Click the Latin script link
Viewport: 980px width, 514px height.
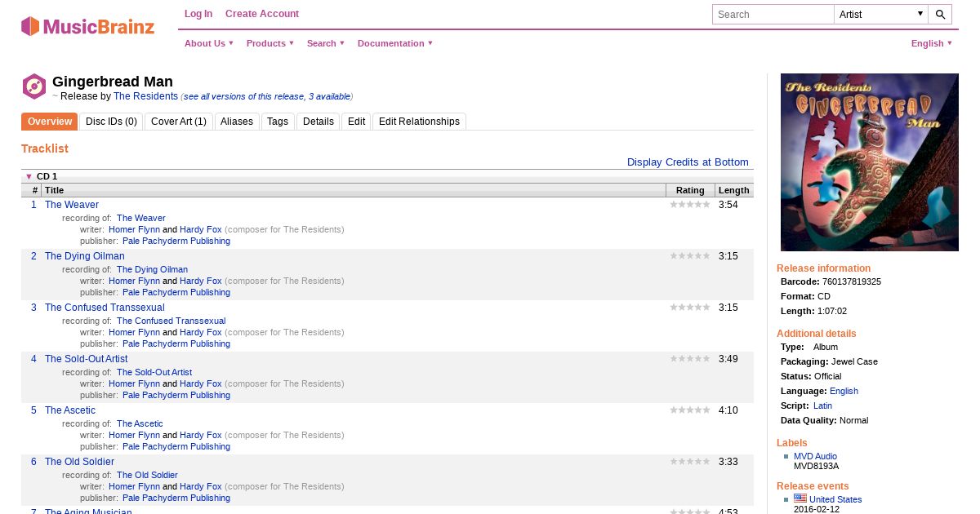tap(822, 405)
